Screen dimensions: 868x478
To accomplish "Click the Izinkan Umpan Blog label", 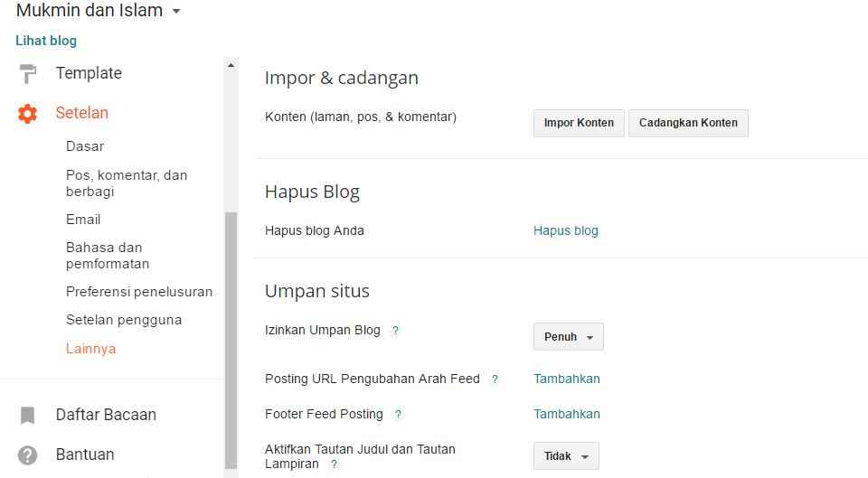I will [x=323, y=331].
